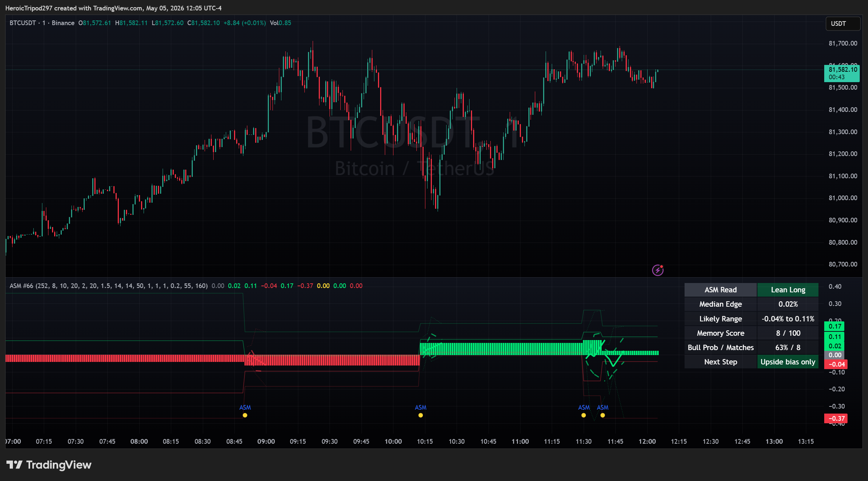Open the USDT currency selector
This screenshot has height=481, width=868.
(843, 24)
